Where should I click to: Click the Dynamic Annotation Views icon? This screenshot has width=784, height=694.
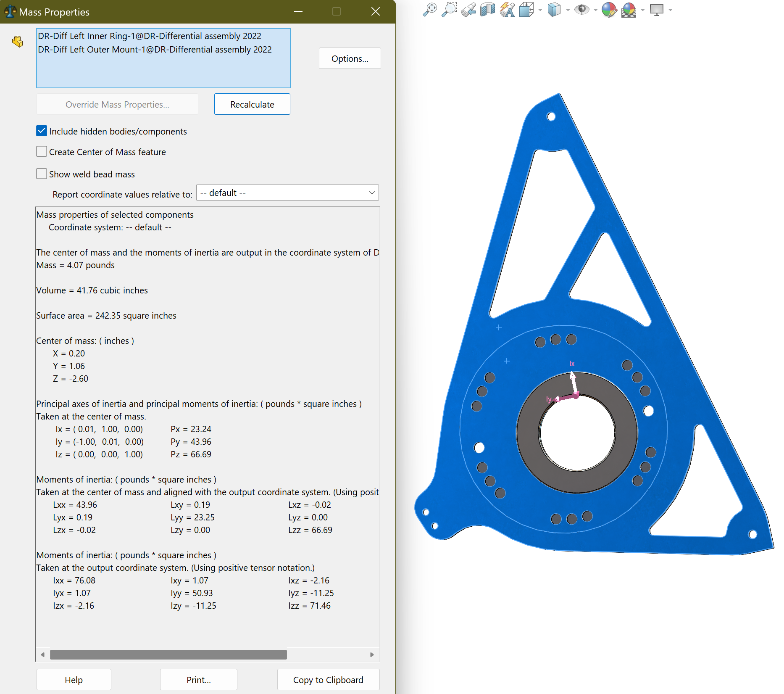pos(508,10)
